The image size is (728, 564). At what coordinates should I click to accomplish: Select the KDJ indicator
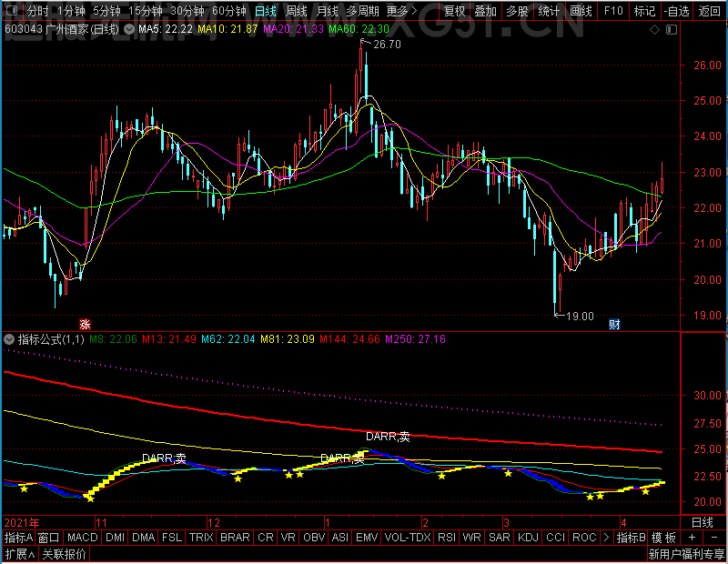[529, 538]
